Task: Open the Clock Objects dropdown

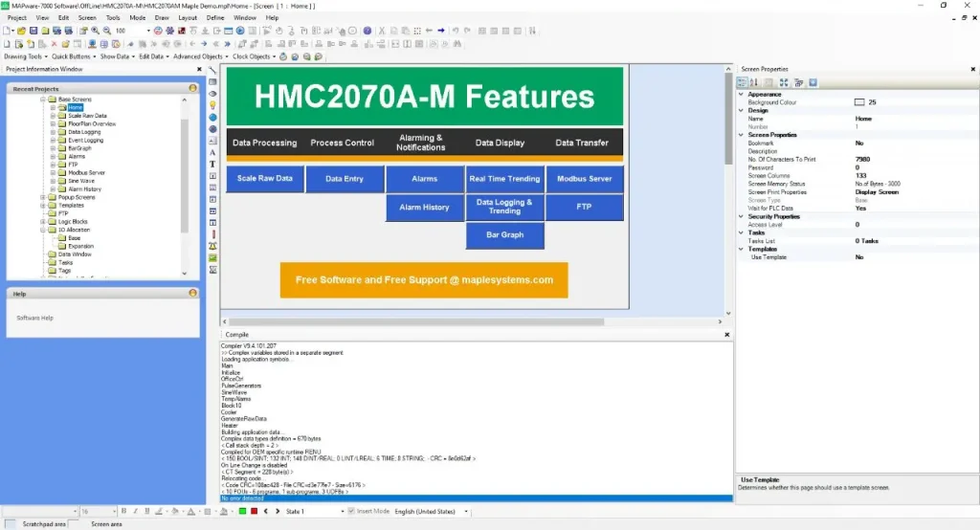Action: pyautogui.click(x=254, y=56)
